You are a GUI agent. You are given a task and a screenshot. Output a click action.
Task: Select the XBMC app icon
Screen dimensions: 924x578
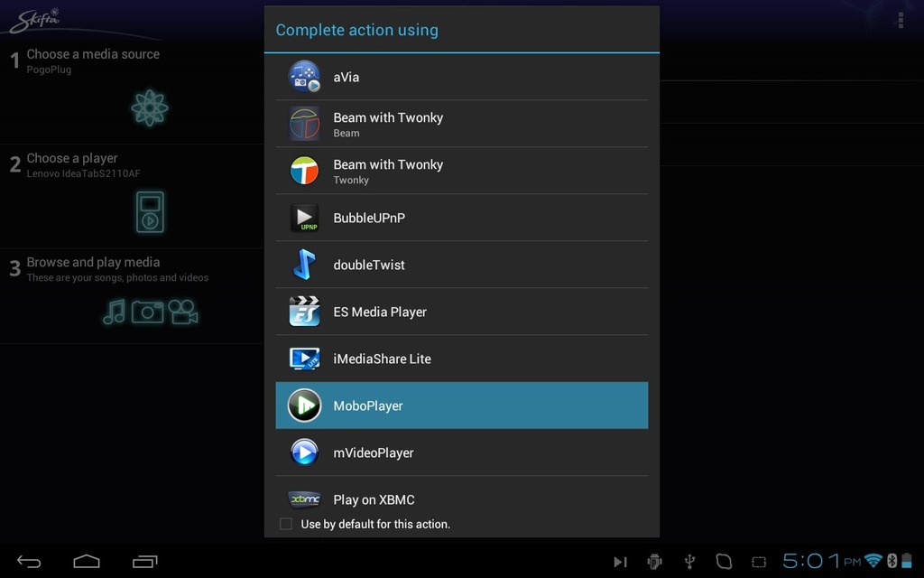pyautogui.click(x=304, y=499)
